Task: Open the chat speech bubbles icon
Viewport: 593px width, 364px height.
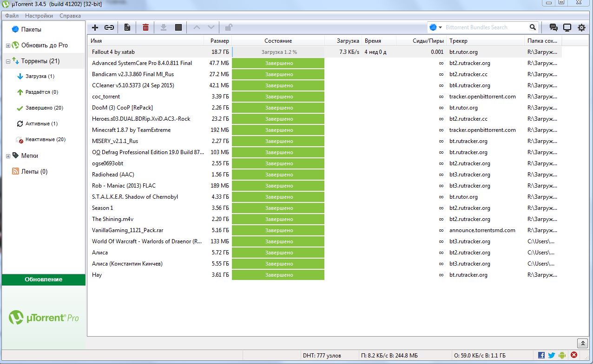Action: tap(553, 27)
